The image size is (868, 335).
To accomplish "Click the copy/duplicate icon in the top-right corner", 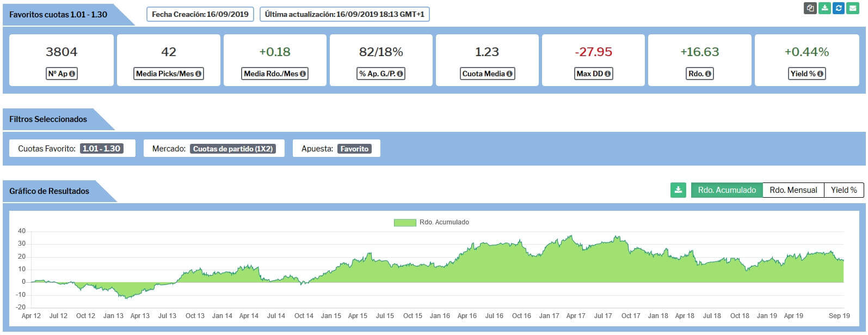I will point(810,8).
